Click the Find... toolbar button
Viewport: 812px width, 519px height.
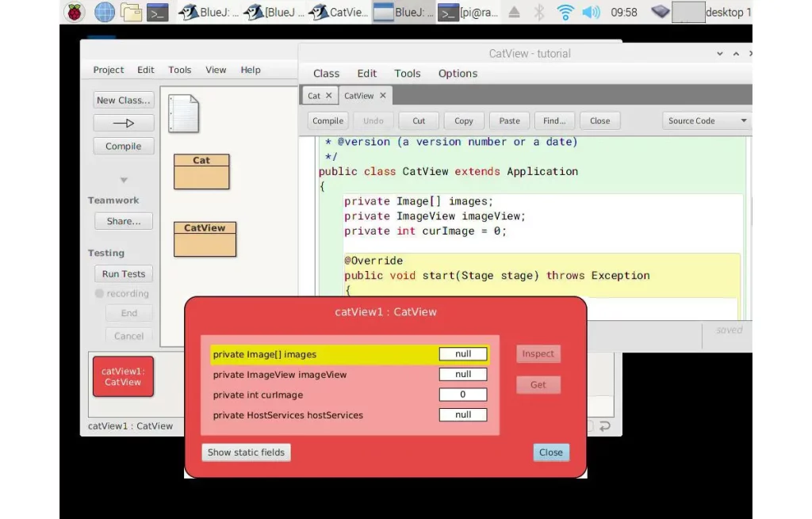coord(554,120)
